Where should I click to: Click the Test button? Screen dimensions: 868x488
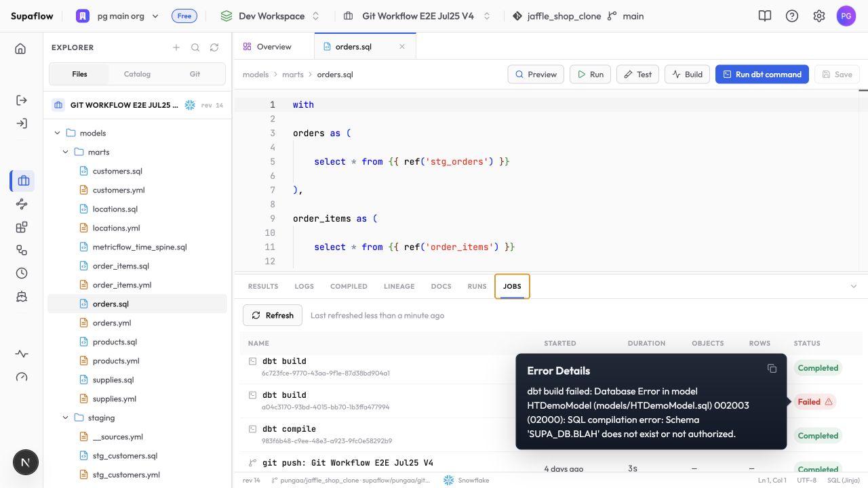pos(637,75)
